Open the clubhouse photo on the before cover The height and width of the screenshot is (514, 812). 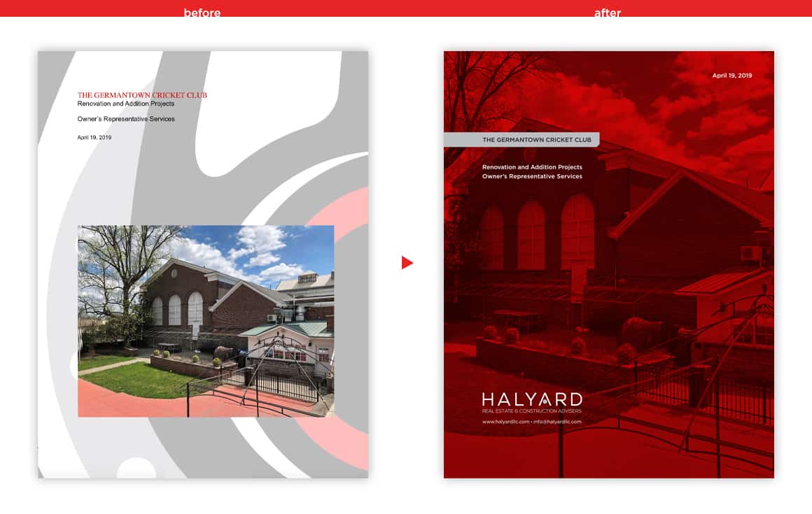click(206, 321)
